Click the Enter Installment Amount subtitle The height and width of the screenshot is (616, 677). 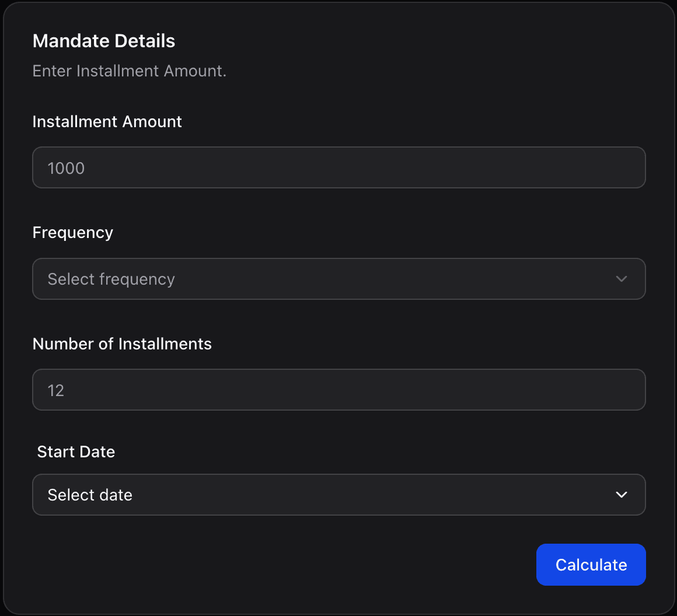pyautogui.click(x=130, y=71)
